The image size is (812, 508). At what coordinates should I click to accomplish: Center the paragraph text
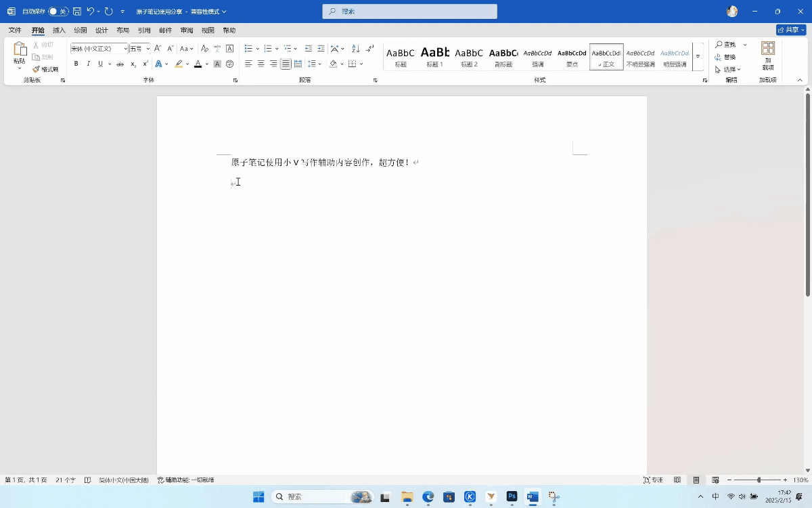tap(261, 64)
